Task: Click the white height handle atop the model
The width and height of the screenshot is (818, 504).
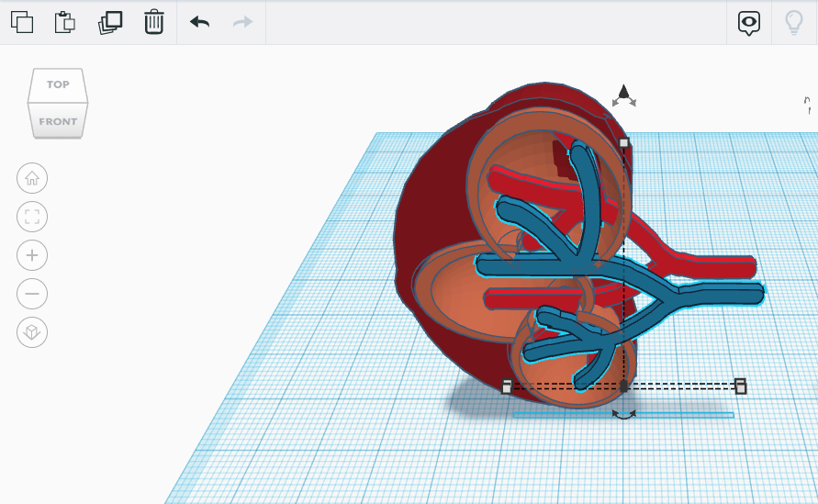Action: click(x=624, y=143)
